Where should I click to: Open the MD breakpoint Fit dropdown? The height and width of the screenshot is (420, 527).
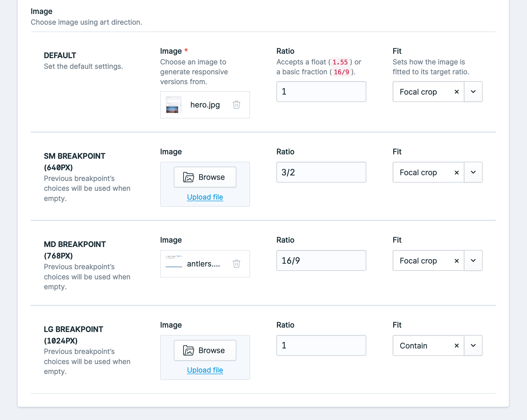point(473,261)
